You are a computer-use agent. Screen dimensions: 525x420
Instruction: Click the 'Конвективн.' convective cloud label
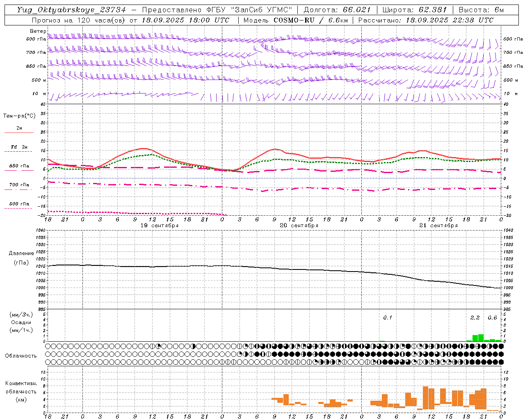point(21,383)
